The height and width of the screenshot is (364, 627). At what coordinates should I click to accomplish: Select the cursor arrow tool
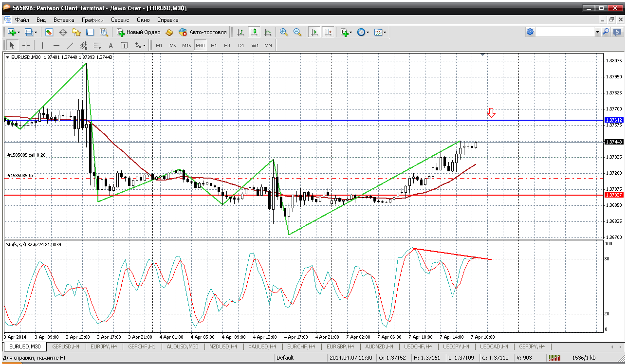pyautogui.click(x=12, y=45)
